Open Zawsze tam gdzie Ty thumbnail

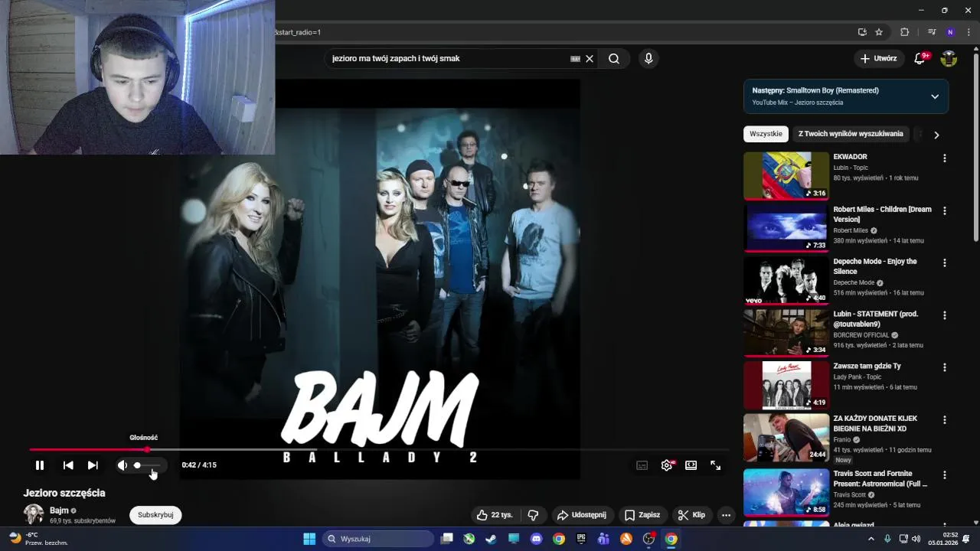(786, 385)
